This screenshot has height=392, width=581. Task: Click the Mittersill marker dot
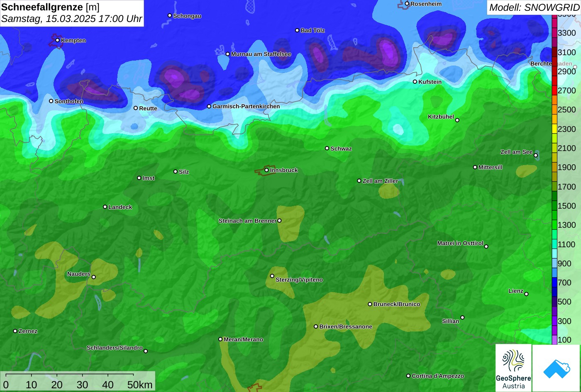pyautogui.click(x=475, y=167)
